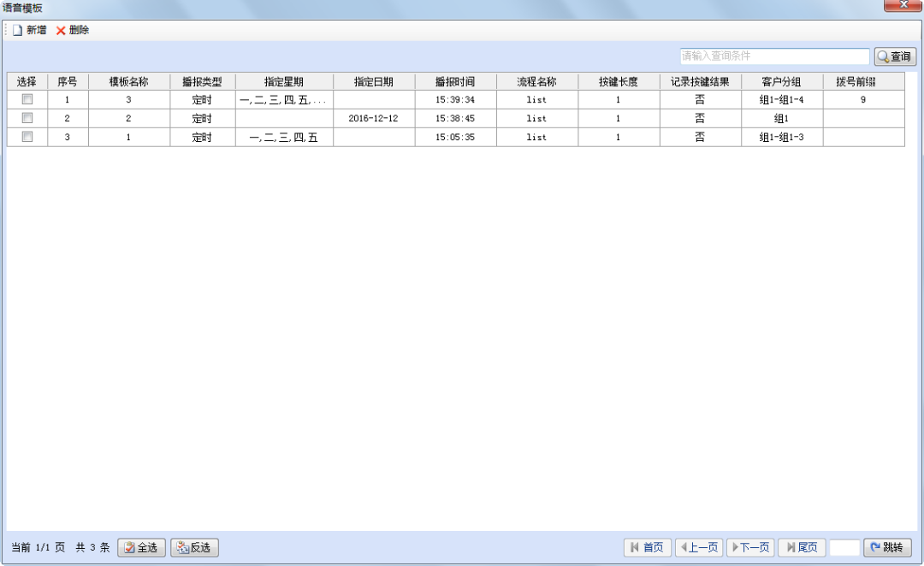Go to first page with 首页

[x=647, y=547]
